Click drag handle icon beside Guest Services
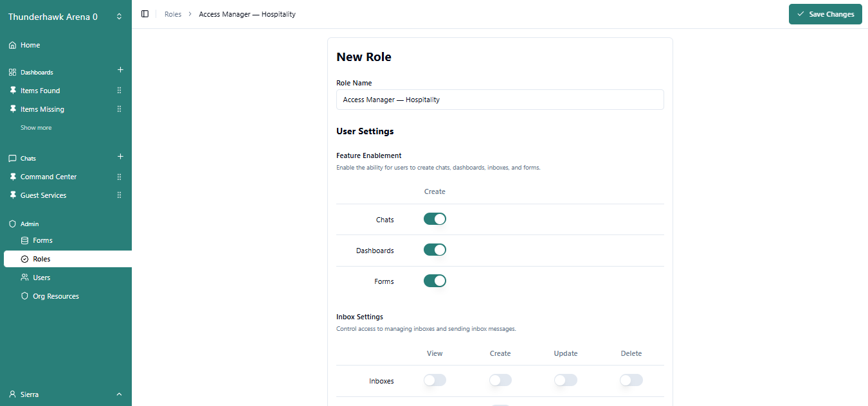 (x=119, y=195)
